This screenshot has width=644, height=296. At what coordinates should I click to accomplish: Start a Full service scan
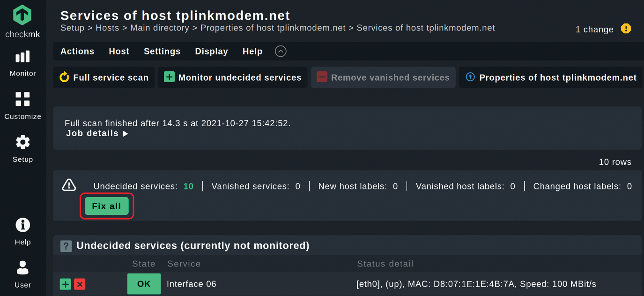[x=104, y=77]
